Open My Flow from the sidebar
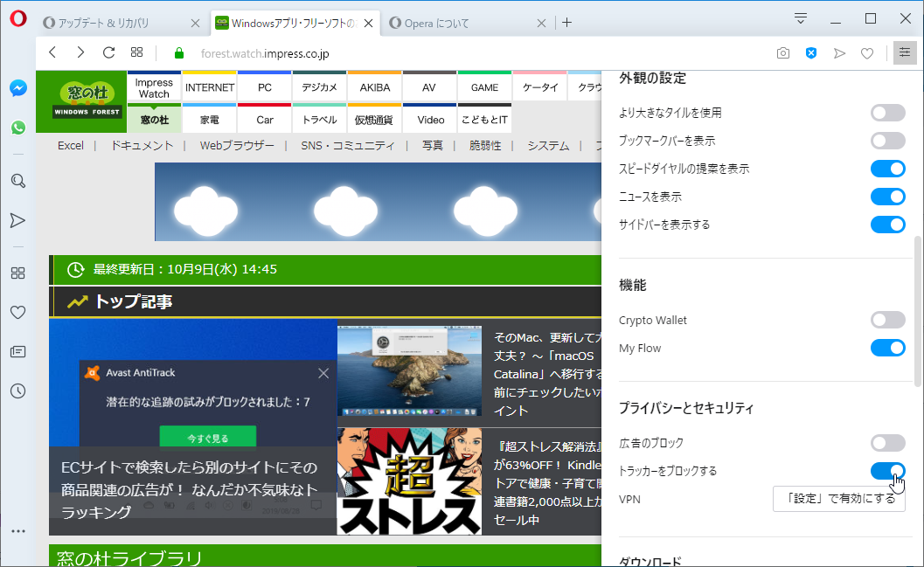The height and width of the screenshot is (567, 924). coord(18,220)
